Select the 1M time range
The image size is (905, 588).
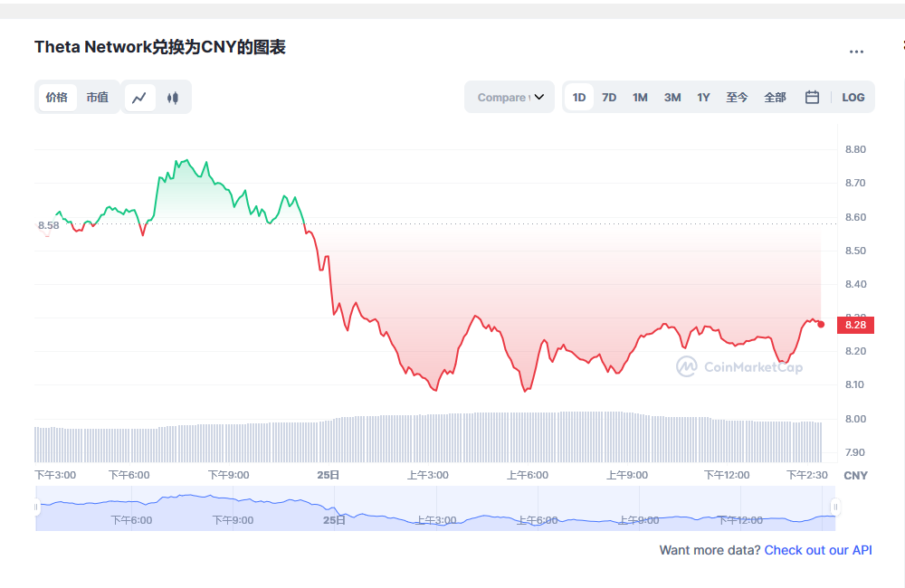pyautogui.click(x=640, y=98)
